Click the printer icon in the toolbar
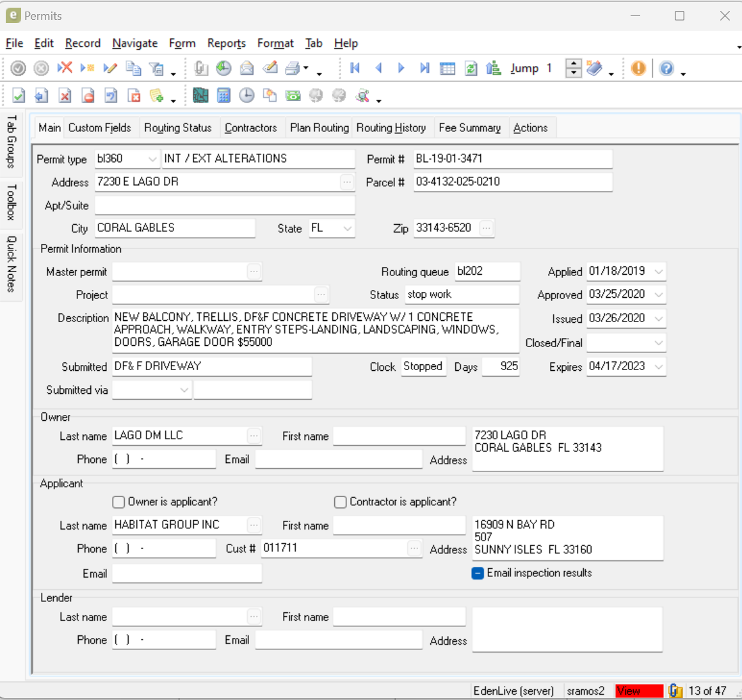This screenshot has height=700, width=742. [x=293, y=68]
